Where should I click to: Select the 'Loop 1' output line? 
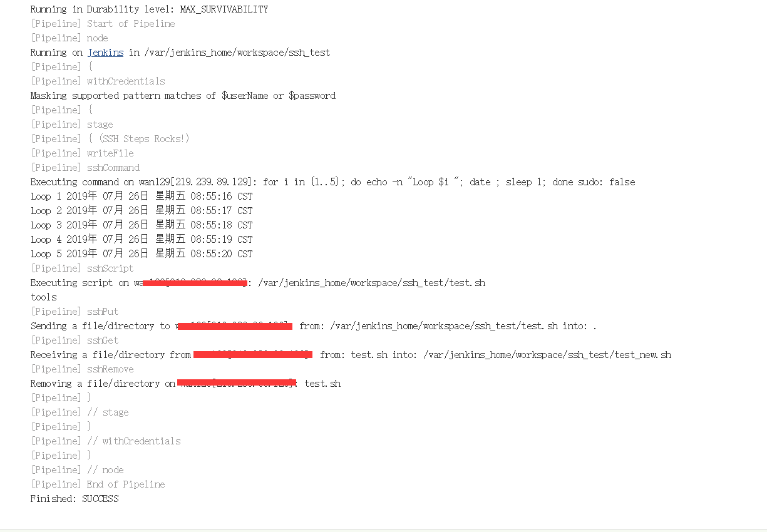coord(142,197)
